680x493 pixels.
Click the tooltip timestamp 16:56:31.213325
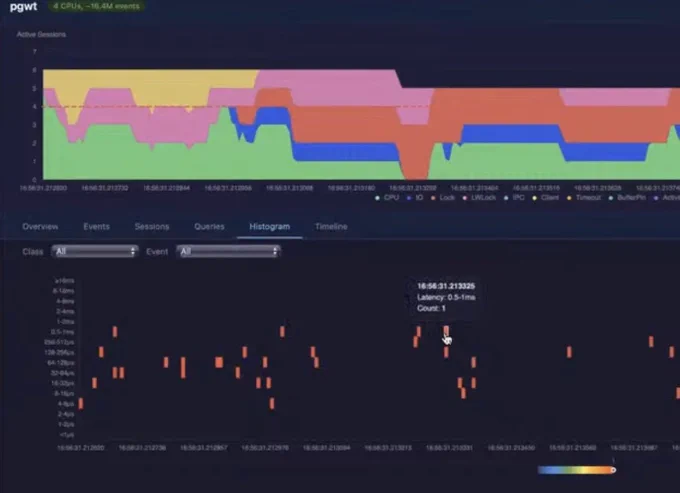[446, 286]
